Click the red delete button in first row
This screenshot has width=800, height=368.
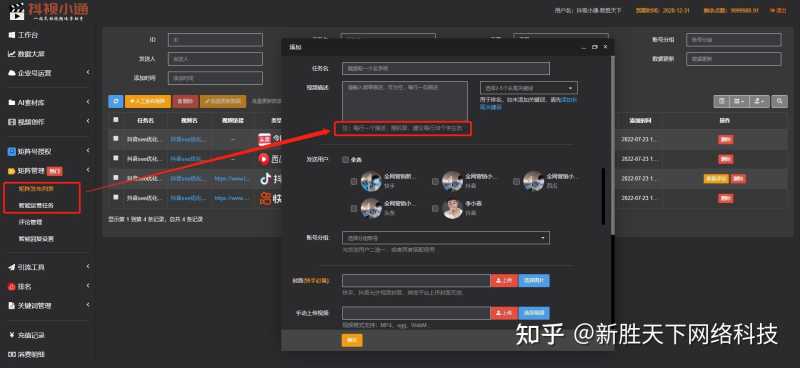click(726, 139)
